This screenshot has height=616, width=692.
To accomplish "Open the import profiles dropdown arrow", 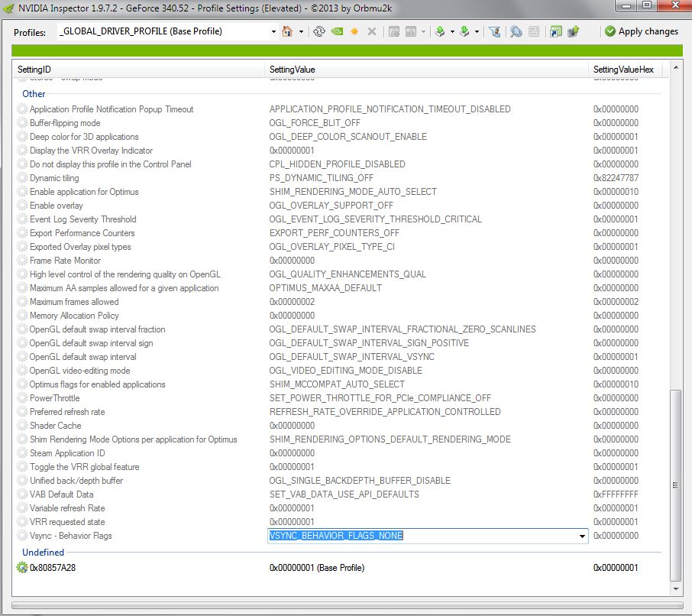I will 477,32.
